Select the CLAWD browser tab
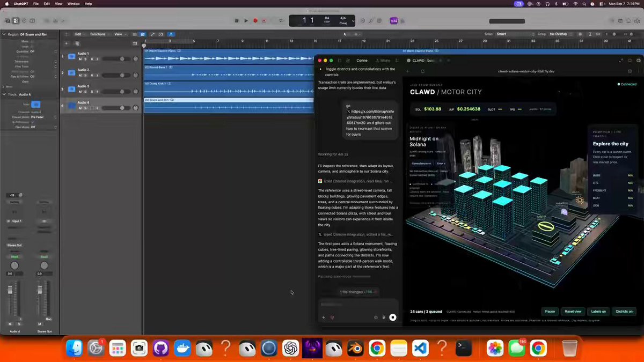This screenshot has height=362, width=644. [x=423, y=61]
